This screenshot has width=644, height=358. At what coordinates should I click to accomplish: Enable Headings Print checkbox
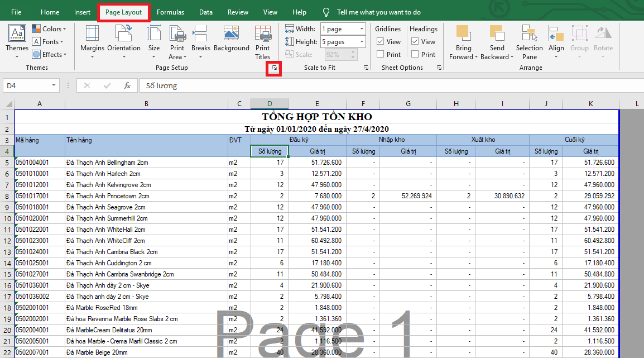tap(415, 54)
